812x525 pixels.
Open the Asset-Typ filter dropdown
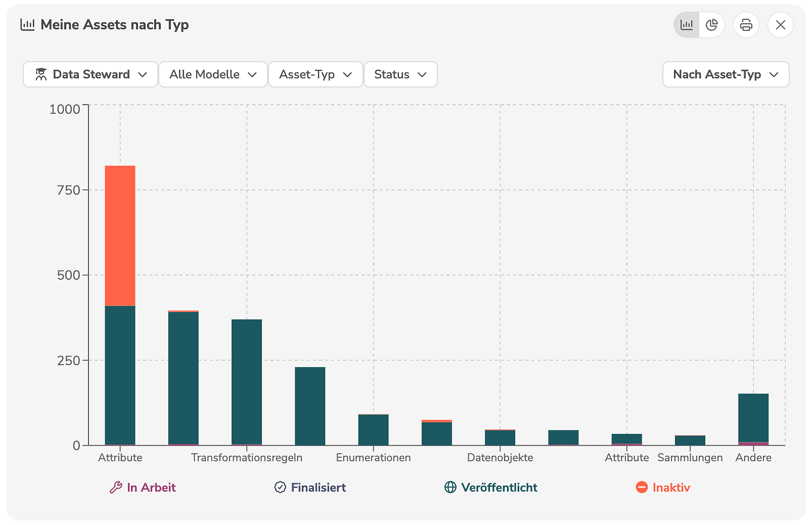(x=315, y=74)
